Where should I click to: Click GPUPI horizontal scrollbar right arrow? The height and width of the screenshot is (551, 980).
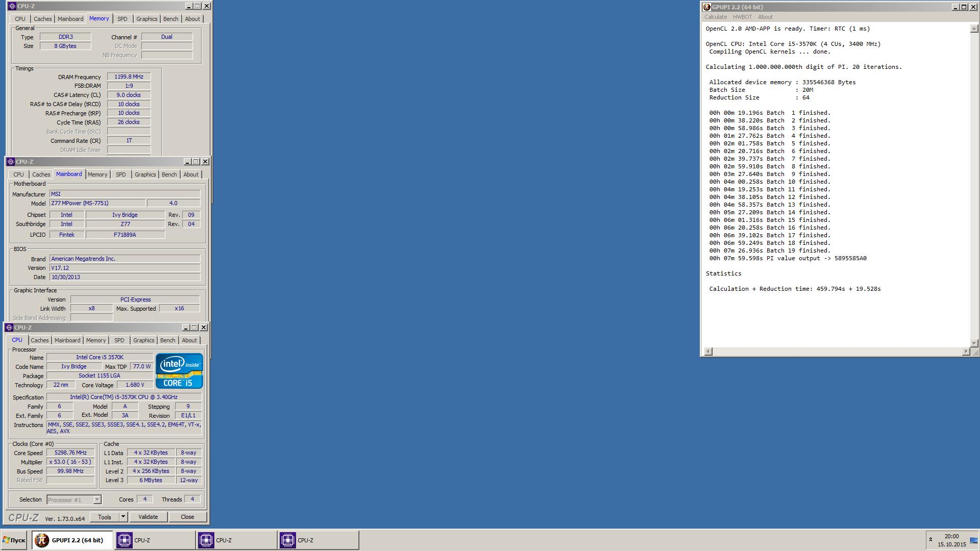(x=966, y=352)
